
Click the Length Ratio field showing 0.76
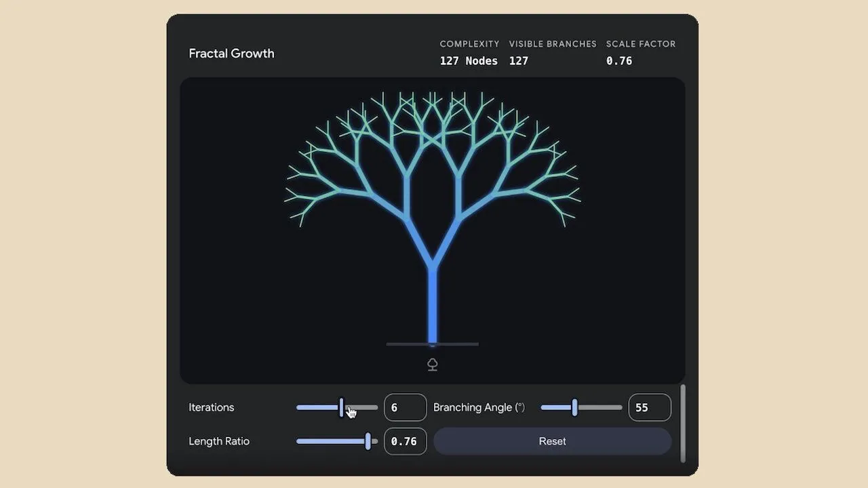click(406, 441)
